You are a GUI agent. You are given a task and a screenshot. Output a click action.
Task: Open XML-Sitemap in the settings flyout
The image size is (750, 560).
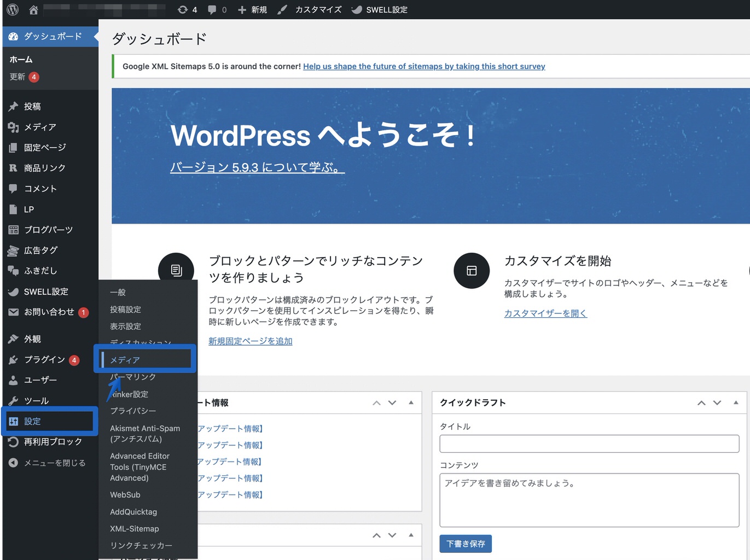[x=135, y=529]
